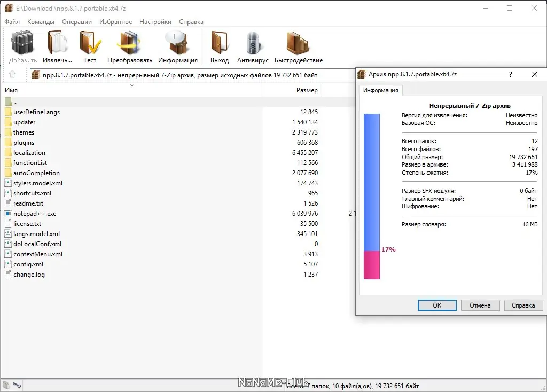547x392 pixels.
Task: Maximize the WinRAR main window
Action: point(510,8)
